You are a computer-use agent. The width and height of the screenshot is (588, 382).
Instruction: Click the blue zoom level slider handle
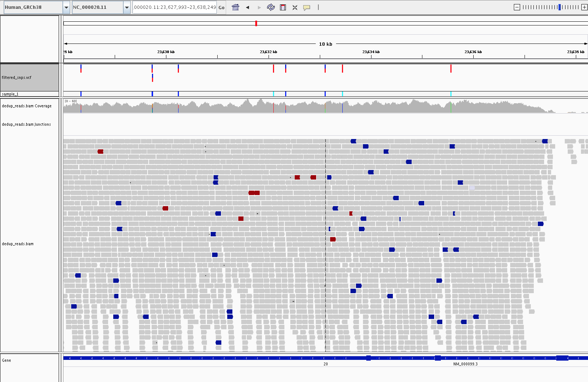pyautogui.click(x=559, y=7)
